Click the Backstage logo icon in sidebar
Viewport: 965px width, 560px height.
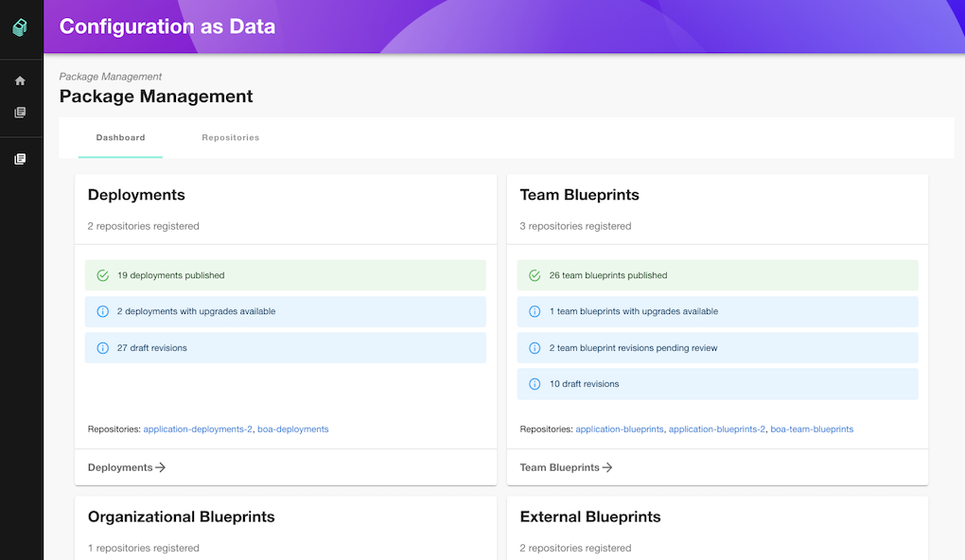click(x=20, y=27)
